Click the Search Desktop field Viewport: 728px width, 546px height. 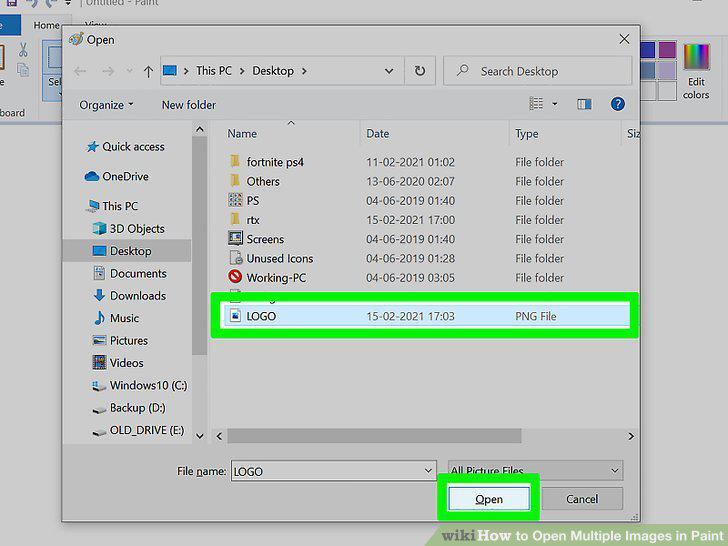coord(537,71)
